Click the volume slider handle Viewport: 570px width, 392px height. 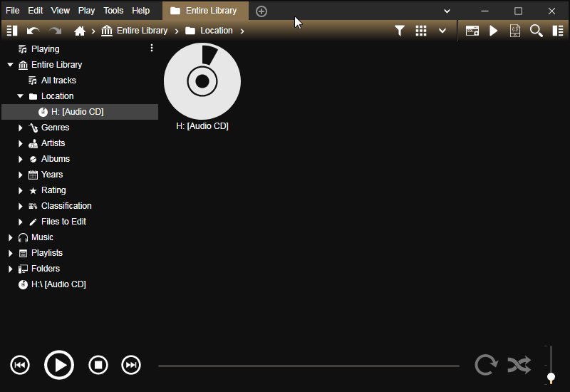(x=551, y=377)
